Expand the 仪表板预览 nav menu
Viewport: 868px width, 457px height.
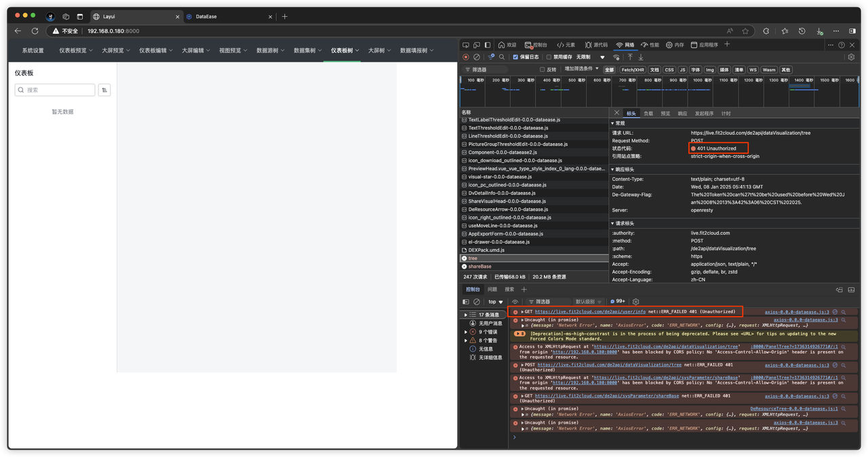[x=76, y=51]
